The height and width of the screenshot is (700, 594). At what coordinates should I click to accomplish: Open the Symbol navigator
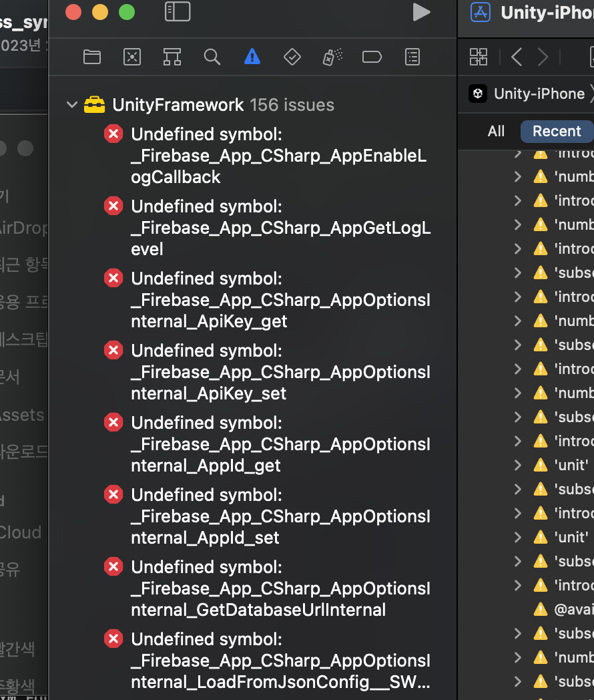point(172,57)
